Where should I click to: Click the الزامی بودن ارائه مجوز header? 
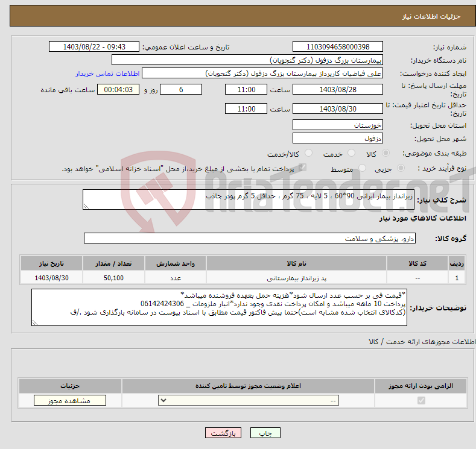tap(420, 386)
